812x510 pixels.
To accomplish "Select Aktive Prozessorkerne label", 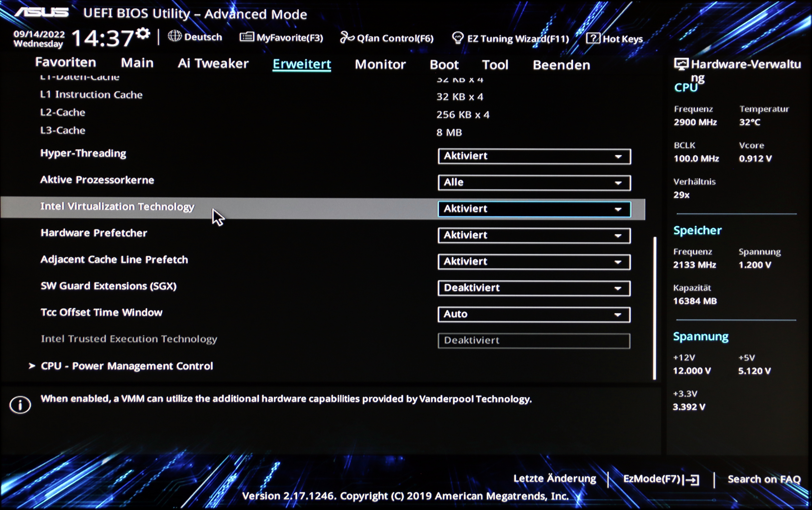I will click(x=97, y=180).
